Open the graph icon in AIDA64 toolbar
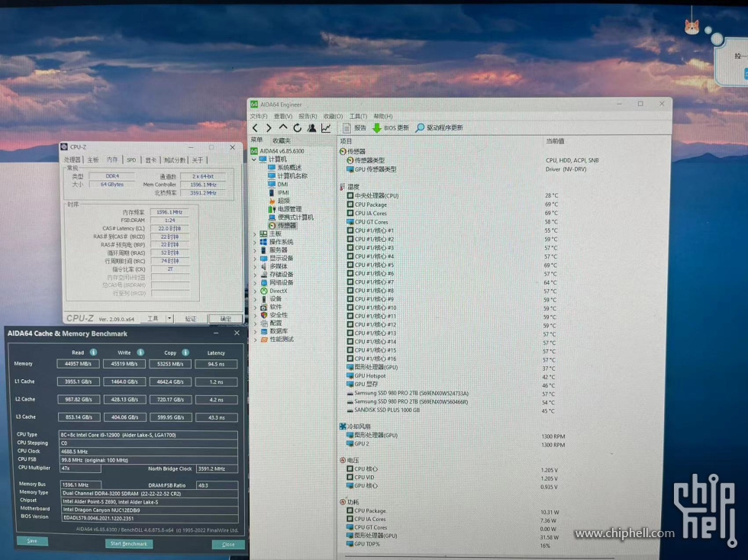This screenshot has height=560, width=748. [326, 128]
